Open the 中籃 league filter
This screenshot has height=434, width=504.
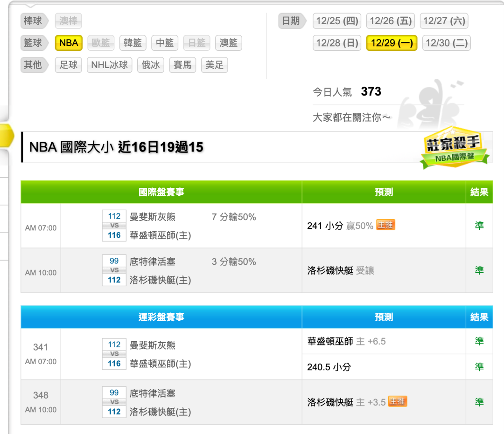click(165, 43)
